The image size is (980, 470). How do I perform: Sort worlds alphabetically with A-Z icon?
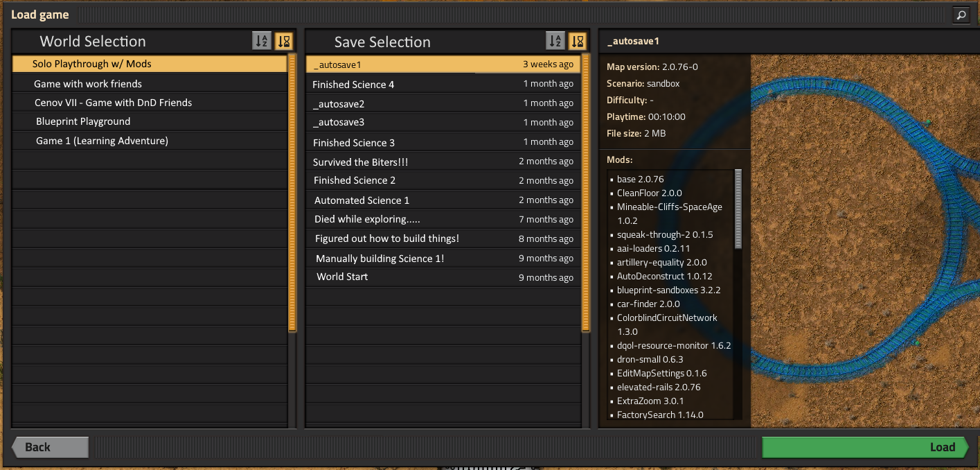tap(262, 41)
